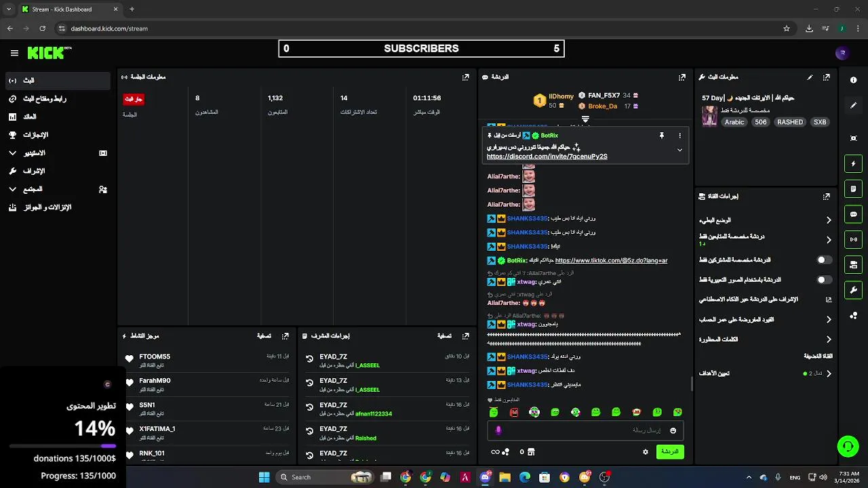Toggle the chat bubble widget in right sidebar
Image resolution: width=868 pixels, height=488 pixels.
point(853,214)
